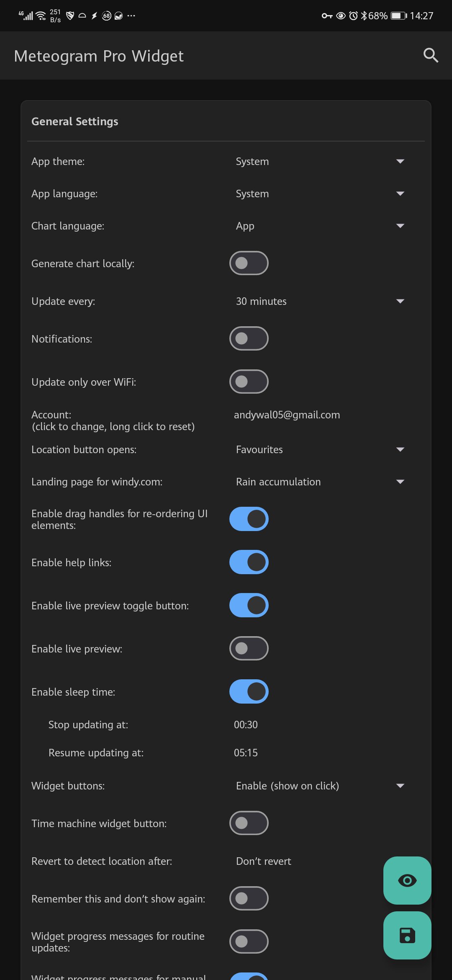Disable Enable help links switch
Image resolution: width=452 pixels, height=980 pixels.
pyautogui.click(x=249, y=562)
